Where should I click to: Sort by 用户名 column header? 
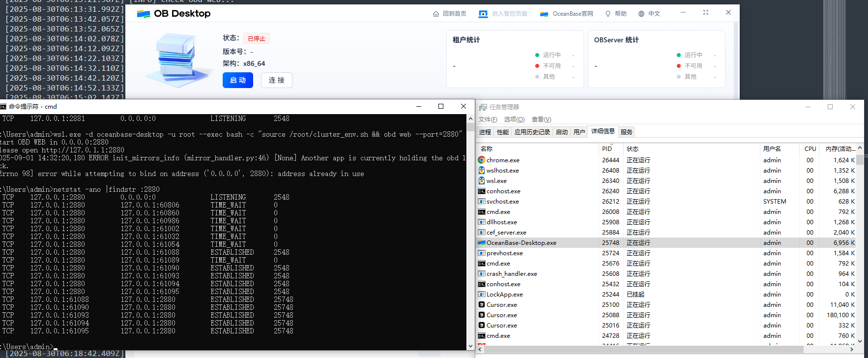pyautogui.click(x=772, y=149)
